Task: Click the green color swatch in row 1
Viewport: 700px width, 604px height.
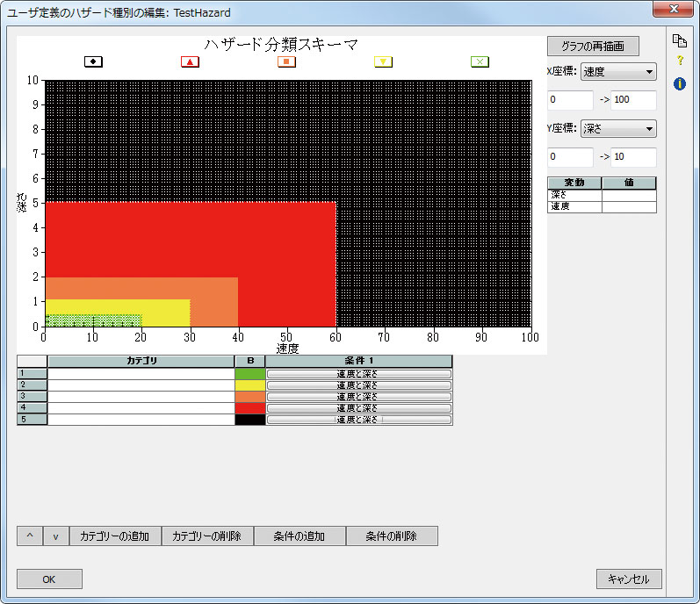Action: coord(249,374)
